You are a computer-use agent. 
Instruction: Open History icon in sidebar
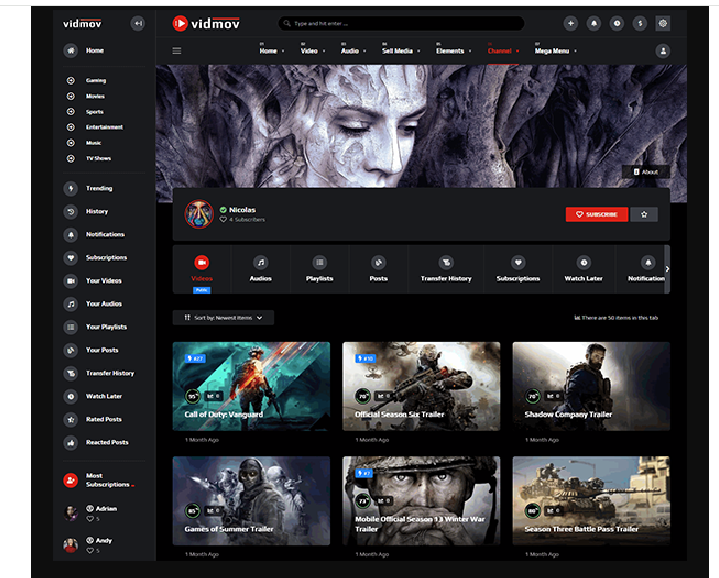(71, 212)
